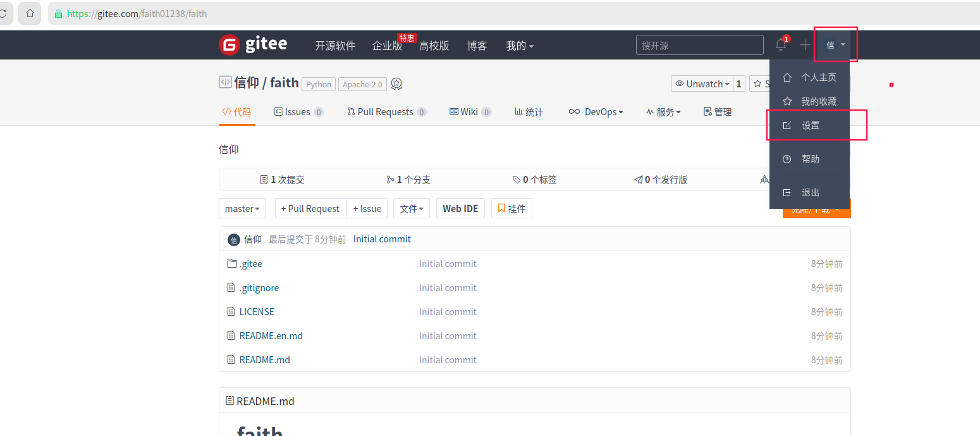Expand the 我的 dropdown menu
This screenshot has width=980, height=436.
tap(520, 46)
